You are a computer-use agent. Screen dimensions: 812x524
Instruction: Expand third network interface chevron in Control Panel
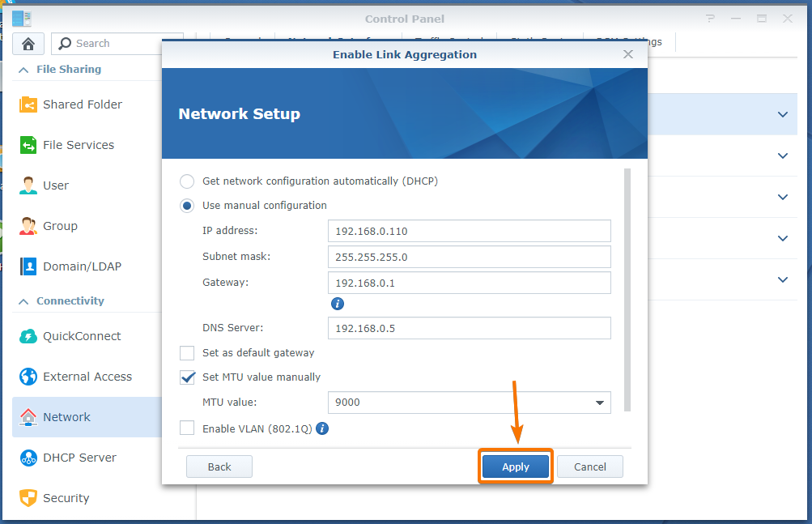(x=783, y=197)
